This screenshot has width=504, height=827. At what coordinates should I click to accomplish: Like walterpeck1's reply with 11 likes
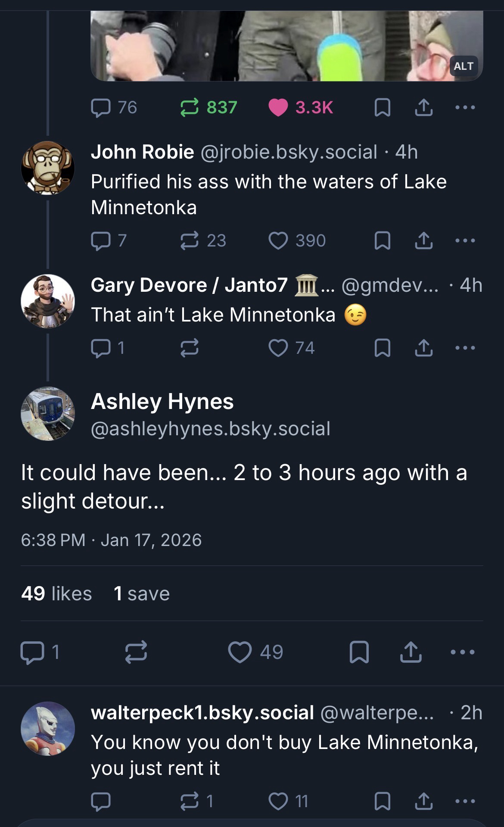(x=278, y=801)
